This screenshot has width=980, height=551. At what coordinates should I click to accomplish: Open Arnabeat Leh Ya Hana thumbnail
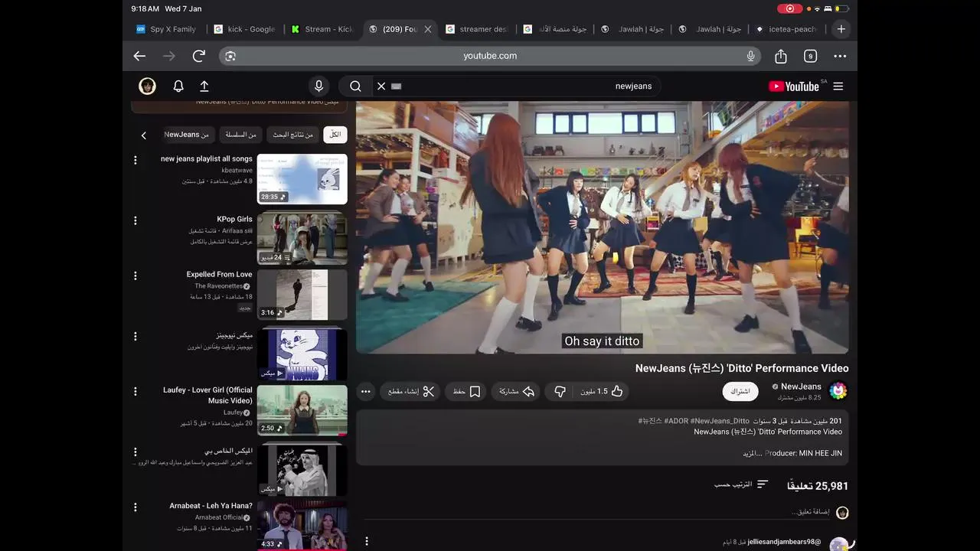pyautogui.click(x=302, y=526)
